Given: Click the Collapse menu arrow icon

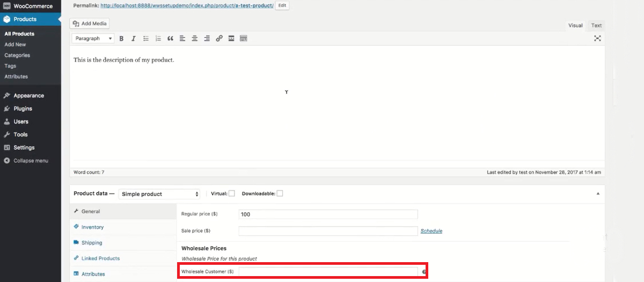Looking at the screenshot, I should [6, 161].
